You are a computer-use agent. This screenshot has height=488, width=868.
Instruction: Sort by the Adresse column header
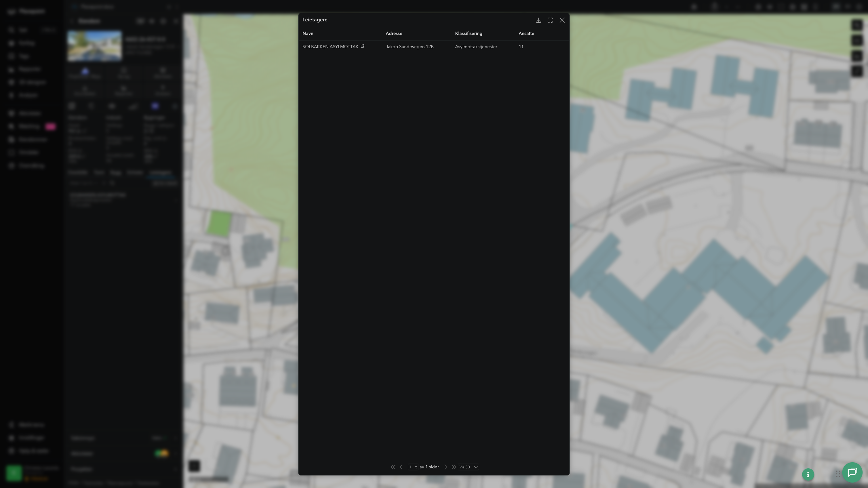point(394,34)
